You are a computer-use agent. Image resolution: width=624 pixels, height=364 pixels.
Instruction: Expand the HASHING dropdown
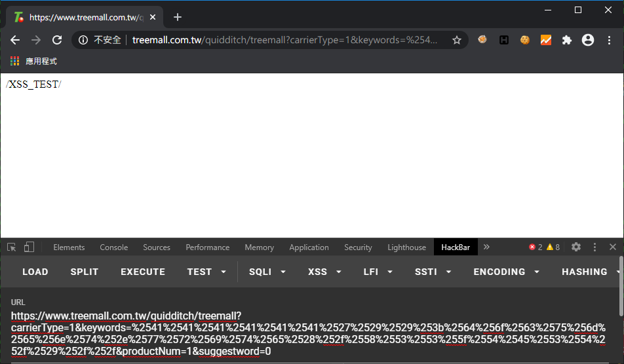click(590, 272)
